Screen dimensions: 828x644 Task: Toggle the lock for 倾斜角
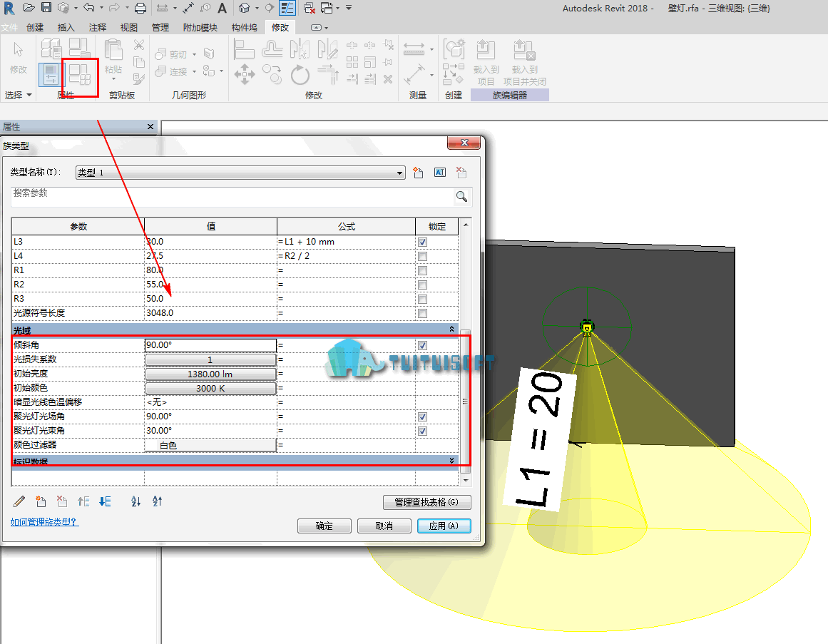pyautogui.click(x=422, y=345)
